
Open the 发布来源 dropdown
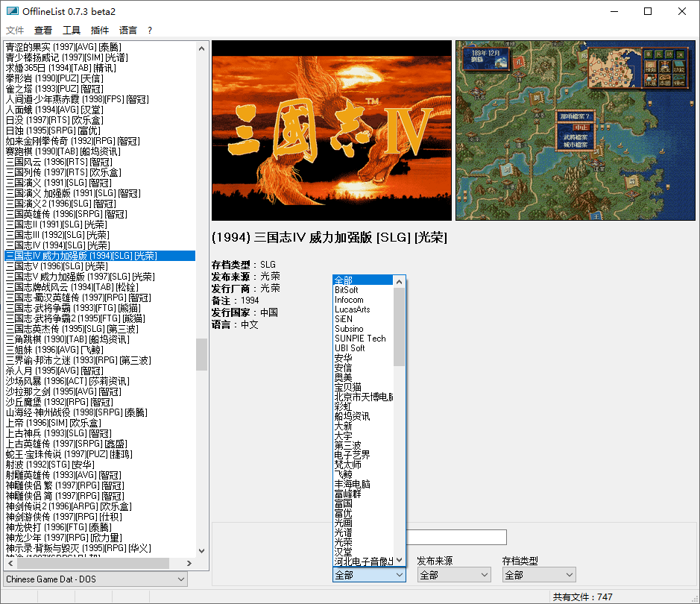tap(454, 575)
